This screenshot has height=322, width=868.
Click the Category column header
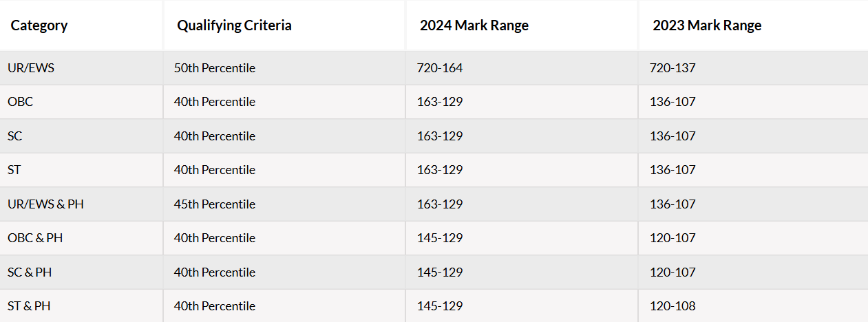point(39,25)
